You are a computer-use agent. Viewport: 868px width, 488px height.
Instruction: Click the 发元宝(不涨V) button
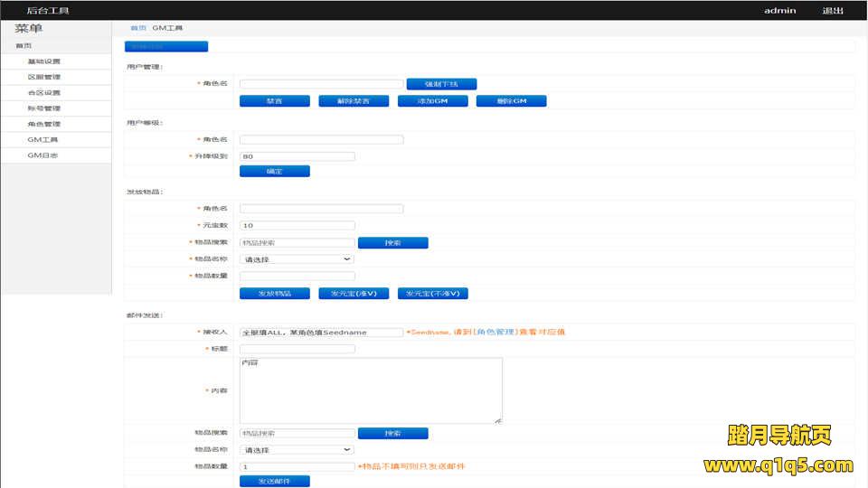[x=432, y=294]
